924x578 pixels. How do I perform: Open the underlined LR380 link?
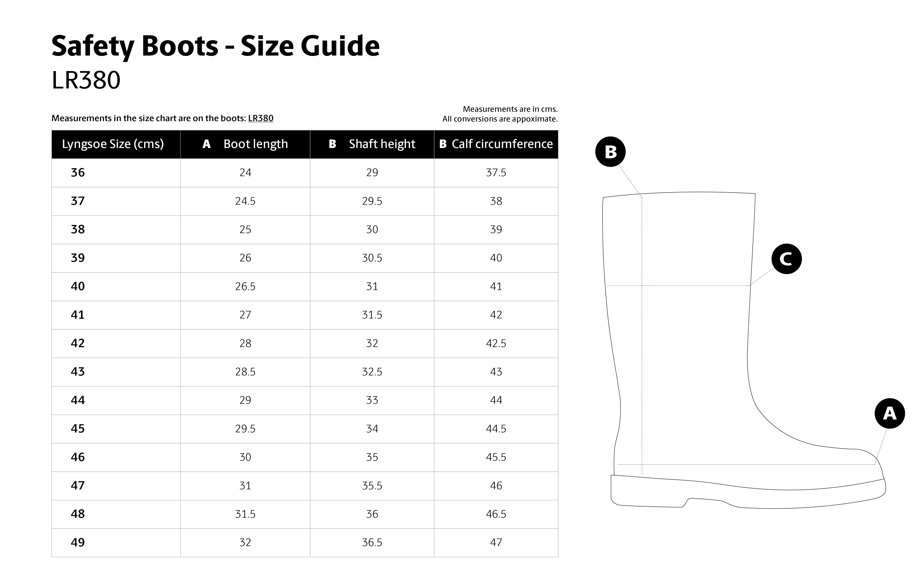(261, 118)
